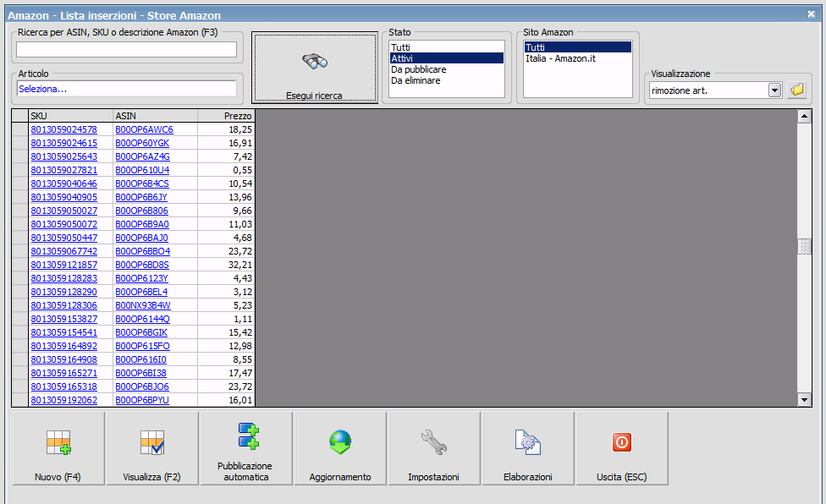Open ASIN link B00OP6123Y

141,279
